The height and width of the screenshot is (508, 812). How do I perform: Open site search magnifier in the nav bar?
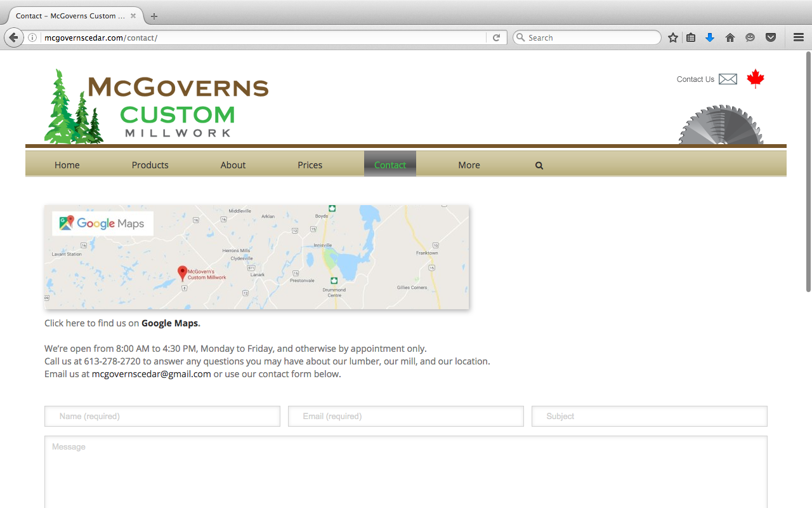point(539,165)
